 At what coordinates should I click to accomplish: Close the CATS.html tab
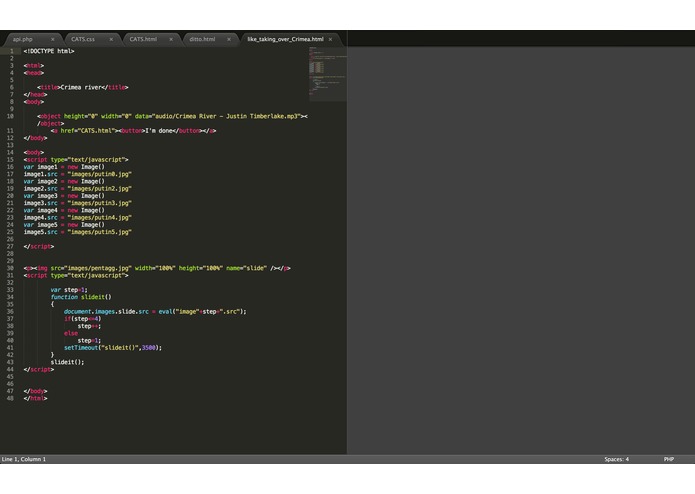click(x=171, y=39)
